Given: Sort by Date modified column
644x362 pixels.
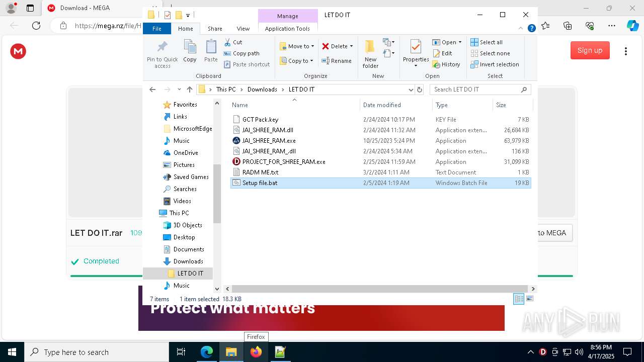Looking at the screenshot, I should pyautogui.click(x=396, y=105).
